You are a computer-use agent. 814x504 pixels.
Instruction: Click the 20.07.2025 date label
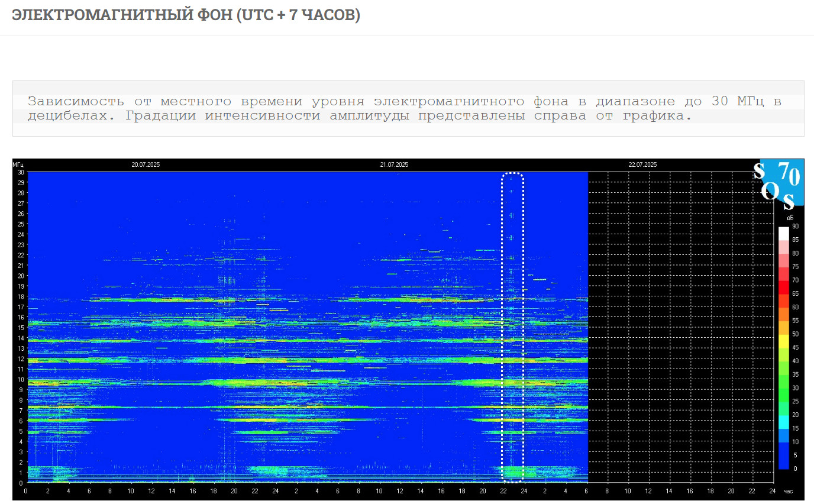point(146,164)
